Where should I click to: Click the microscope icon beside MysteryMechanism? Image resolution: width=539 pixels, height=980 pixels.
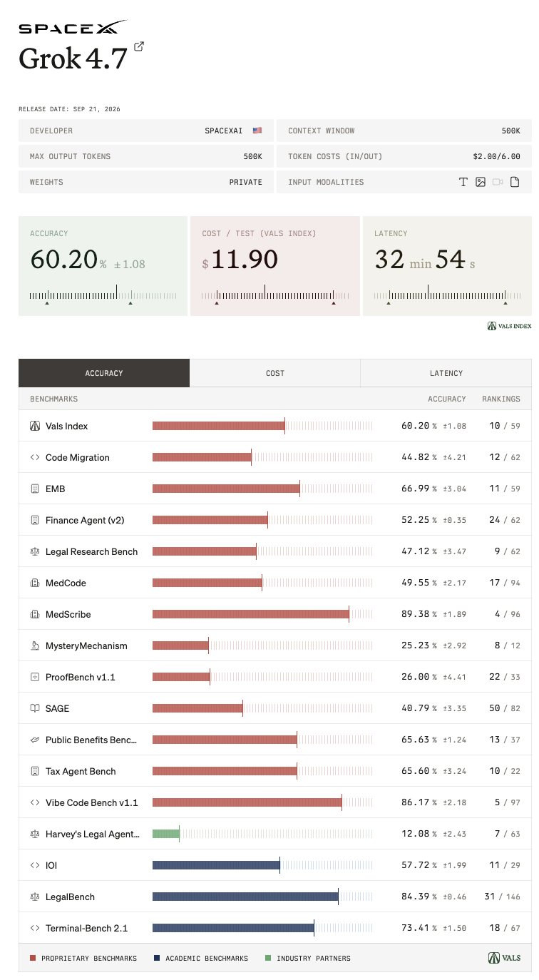click(35, 645)
